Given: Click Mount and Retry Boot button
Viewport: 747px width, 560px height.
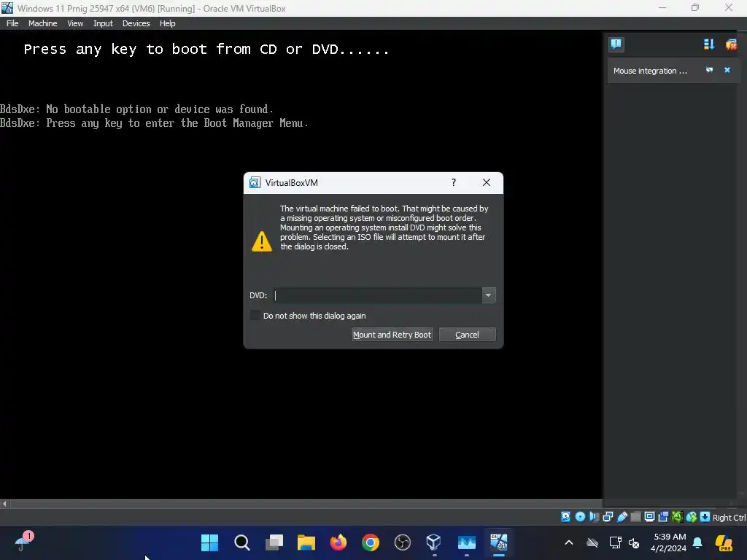Looking at the screenshot, I should pos(392,335).
